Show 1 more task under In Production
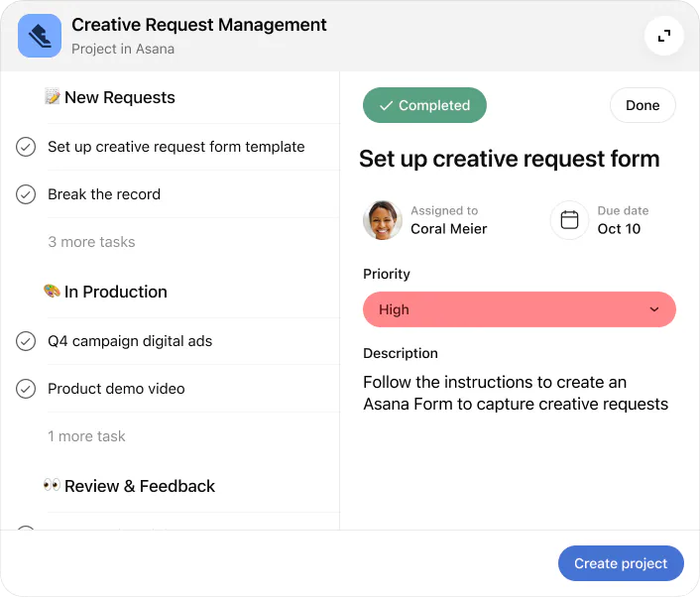Viewport: 700px width, 597px height. (x=86, y=436)
